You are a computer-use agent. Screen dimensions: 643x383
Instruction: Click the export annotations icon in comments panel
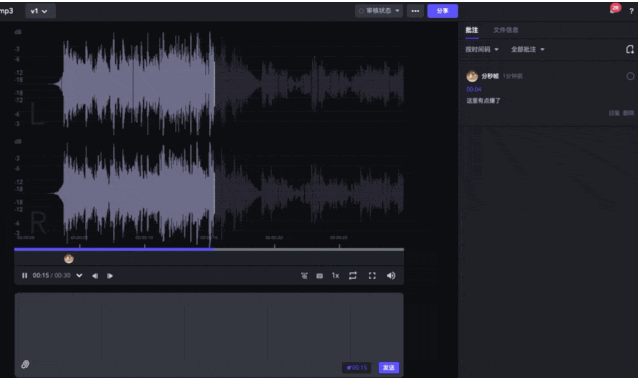point(629,50)
